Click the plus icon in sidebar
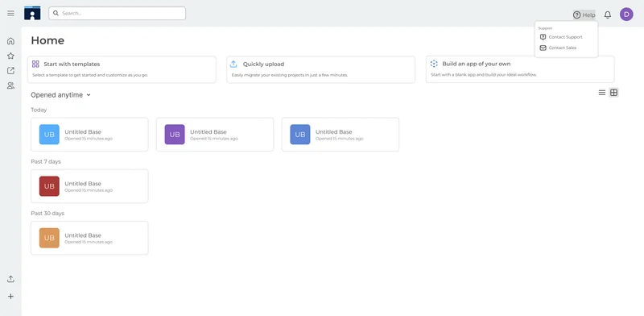Viewport: 644px width, 316px height. 10,297
